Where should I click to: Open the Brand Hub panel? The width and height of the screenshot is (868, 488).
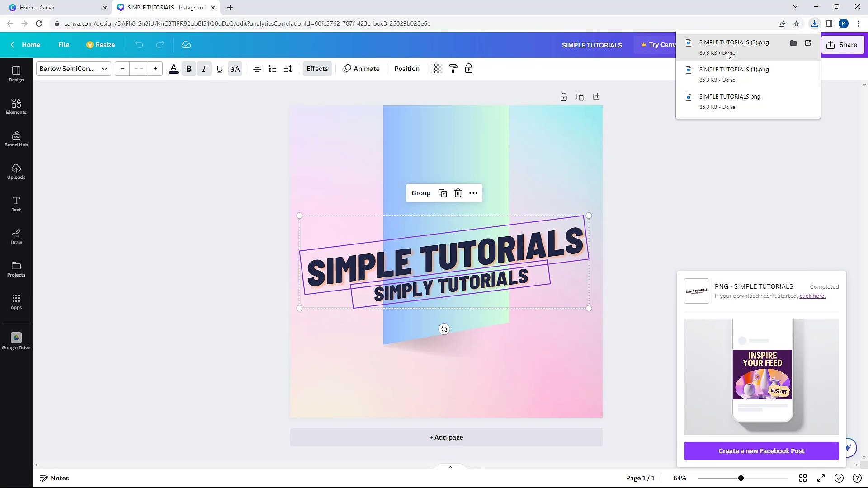16,139
